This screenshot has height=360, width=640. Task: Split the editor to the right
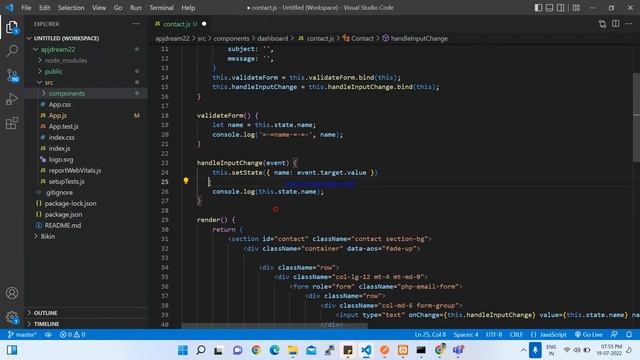(x=616, y=24)
